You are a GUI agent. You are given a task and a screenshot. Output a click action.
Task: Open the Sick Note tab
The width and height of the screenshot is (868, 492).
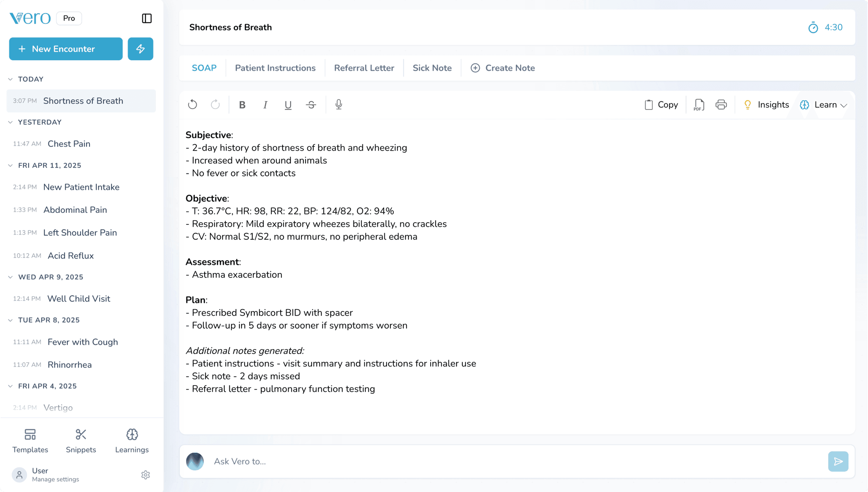coord(432,68)
